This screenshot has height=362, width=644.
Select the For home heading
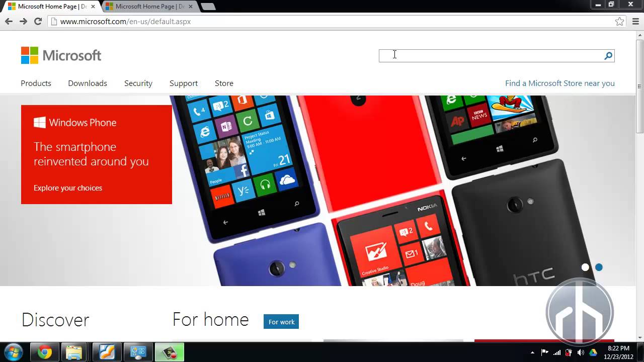point(210,320)
